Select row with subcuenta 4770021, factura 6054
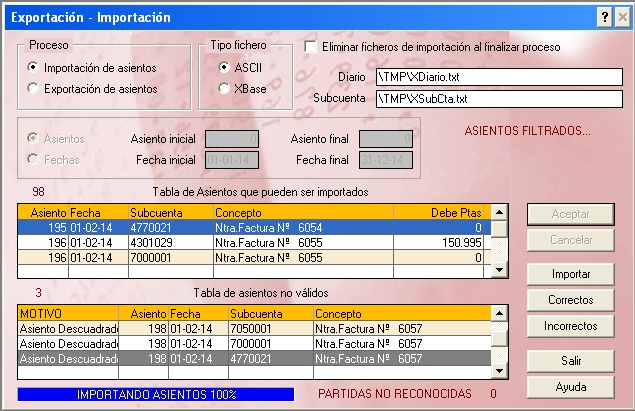 pyautogui.click(x=254, y=228)
